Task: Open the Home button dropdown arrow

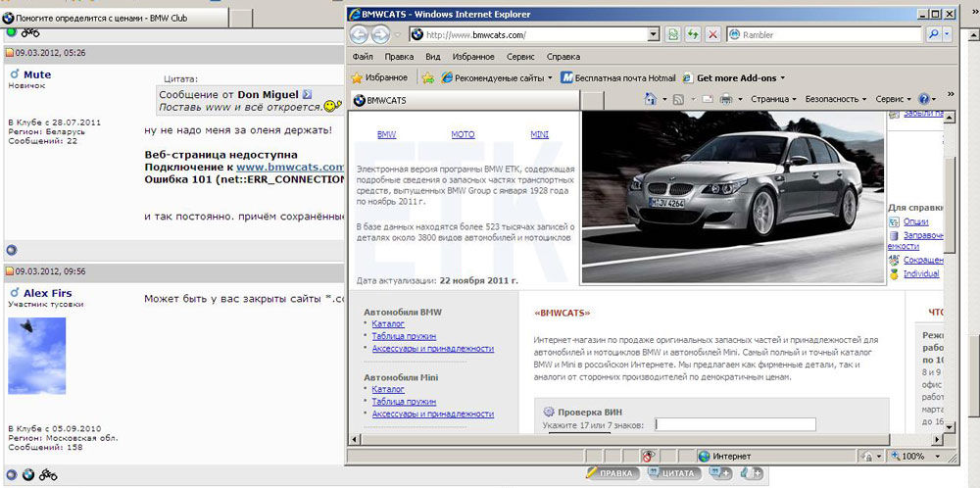Action: click(x=664, y=99)
